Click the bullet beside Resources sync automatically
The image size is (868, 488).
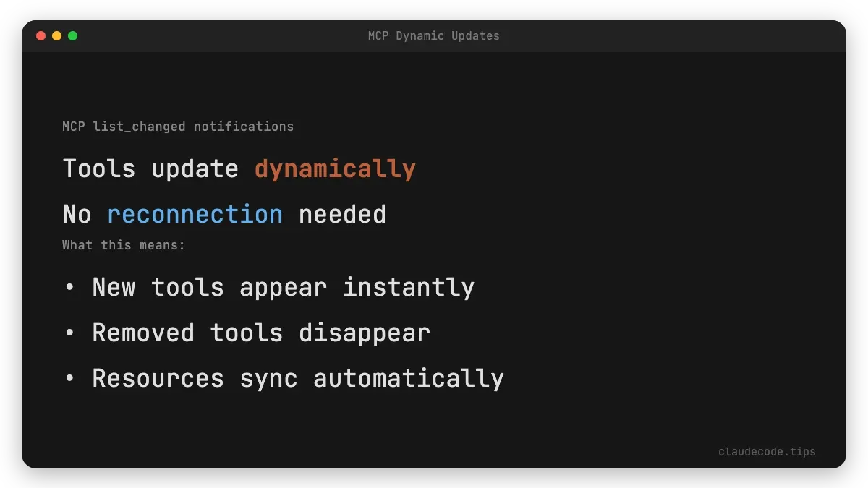point(69,378)
